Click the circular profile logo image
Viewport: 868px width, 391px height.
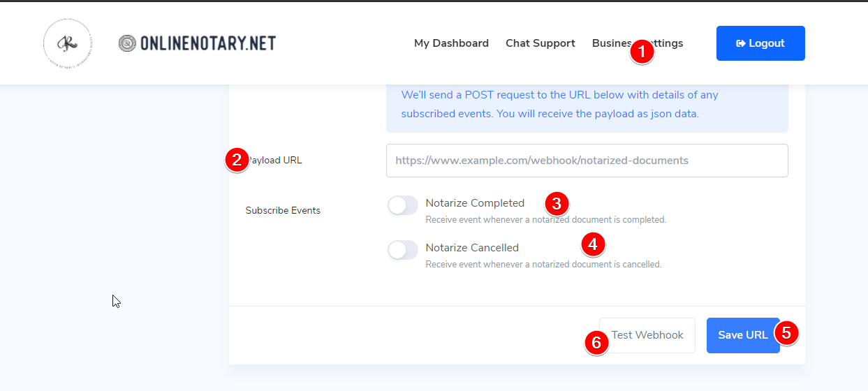tap(67, 43)
